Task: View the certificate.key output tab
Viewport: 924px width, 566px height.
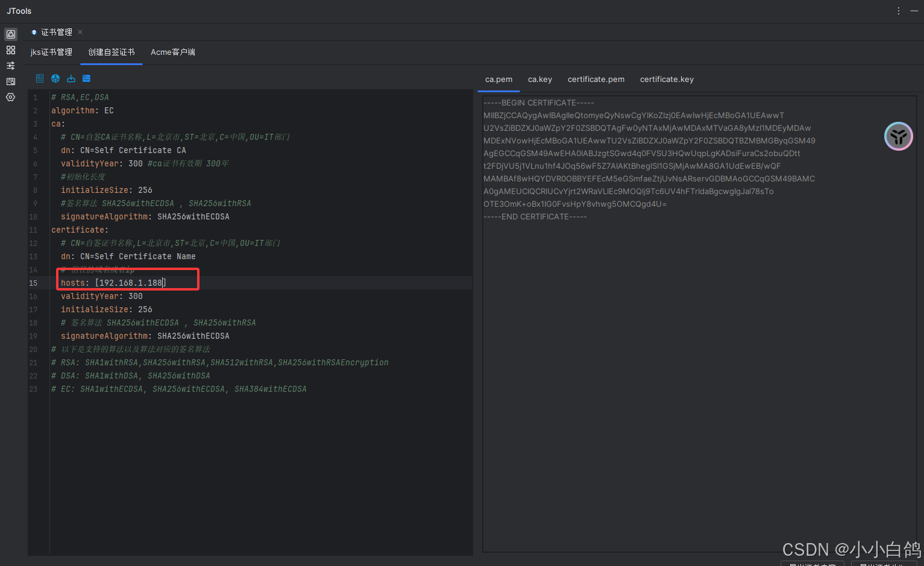Action: click(x=667, y=80)
